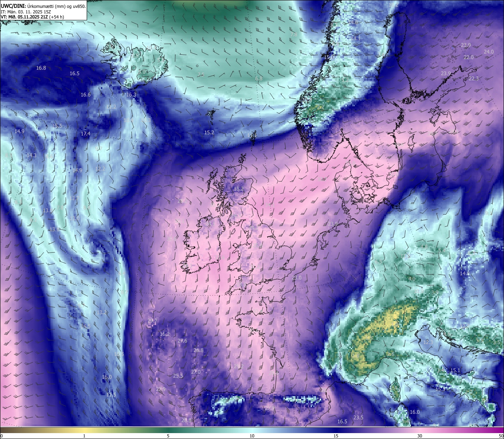This screenshot has width=504, height=439.
Task: Click the 22.3 value in the northeast
Action: coord(474,79)
